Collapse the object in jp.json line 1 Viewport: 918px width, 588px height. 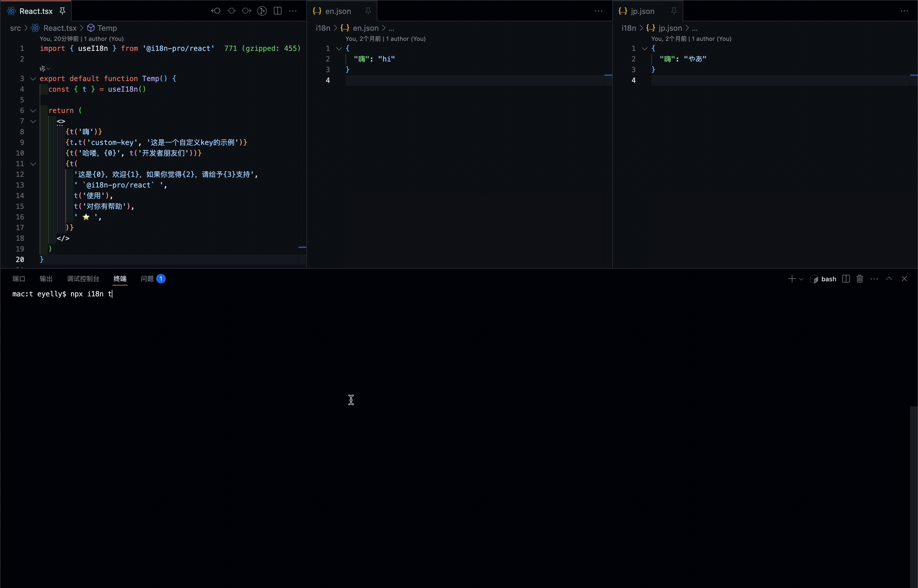click(x=645, y=49)
